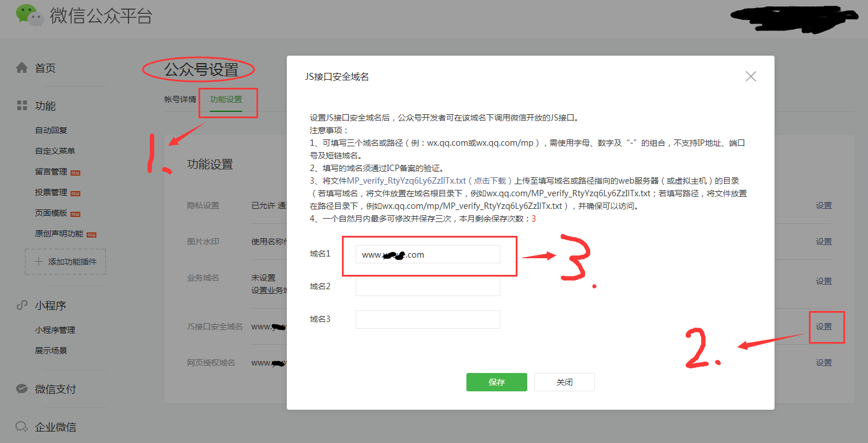Open 小程序管理 in the sidebar
The image size is (868, 443).
click(x=55, y=330)
